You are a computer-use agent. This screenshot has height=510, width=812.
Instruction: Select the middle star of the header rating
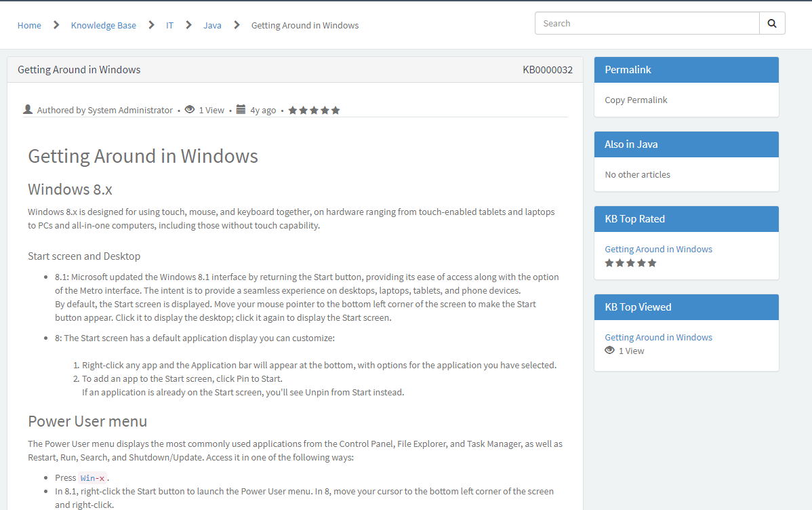pyautogui.click(x=314, y=109)
